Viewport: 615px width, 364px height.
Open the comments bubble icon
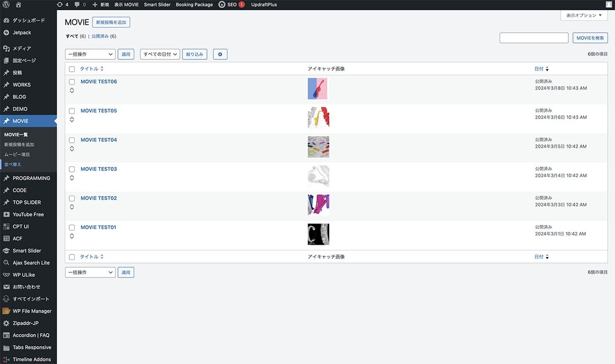77,5
